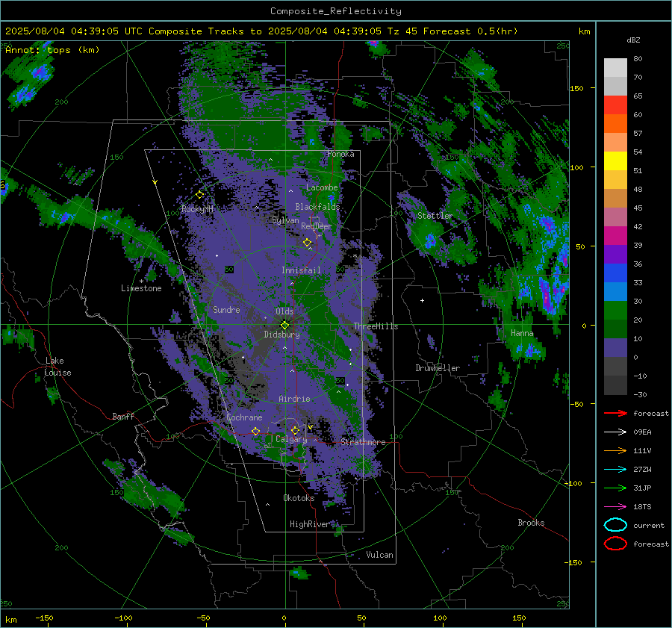Pick the bright yellow swatch between 54 and 51 dBZ
The height and width of the screenshot is (628, 672).
tap(615, 161)
